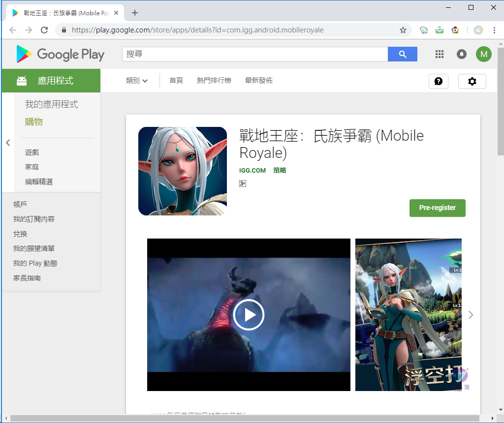Reload the page with the refresh icon
Viewport: 504px width, 423px height.
coord(44,30)
